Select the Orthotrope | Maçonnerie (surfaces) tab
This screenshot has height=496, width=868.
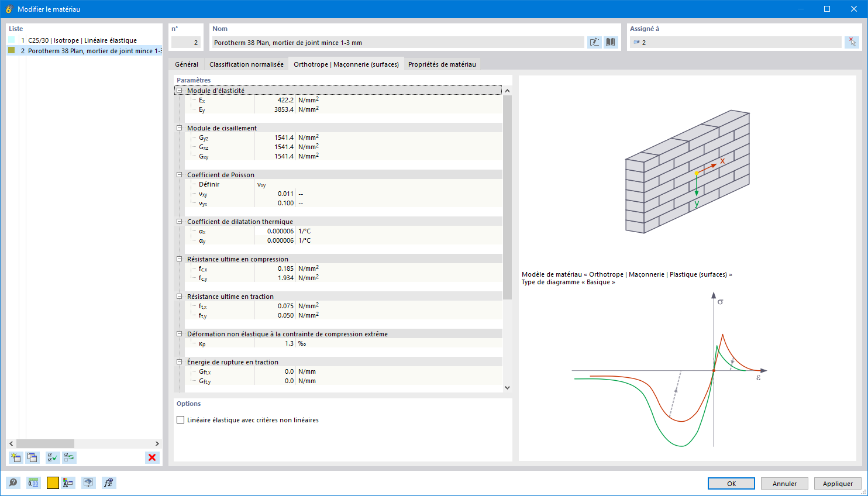click(346, 64)
